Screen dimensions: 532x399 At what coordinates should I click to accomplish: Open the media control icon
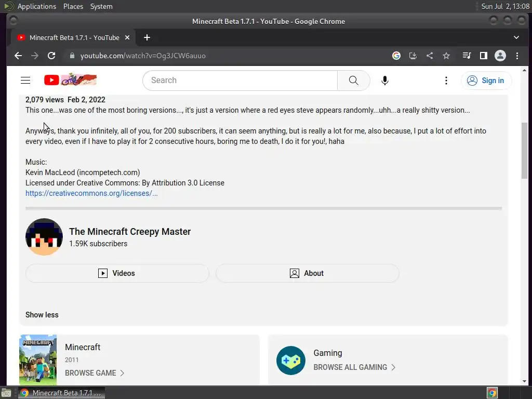coord(467,56)
